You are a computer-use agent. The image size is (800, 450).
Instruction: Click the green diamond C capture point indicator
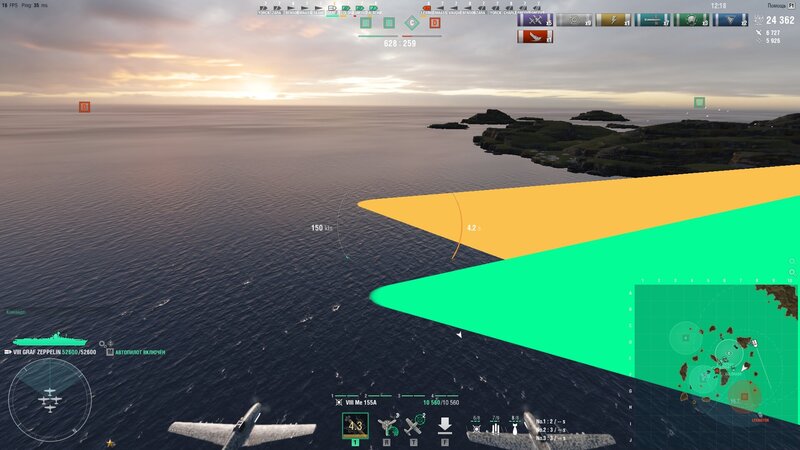point(412,23)
